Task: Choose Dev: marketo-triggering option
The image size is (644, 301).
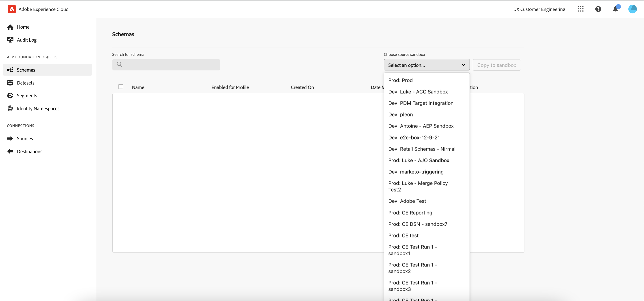Action: (427, 172)
